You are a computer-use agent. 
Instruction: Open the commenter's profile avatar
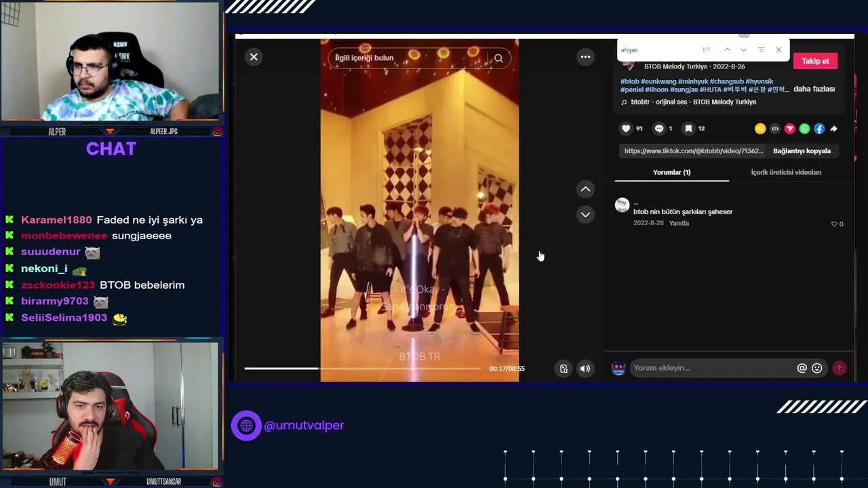[622, 205]
